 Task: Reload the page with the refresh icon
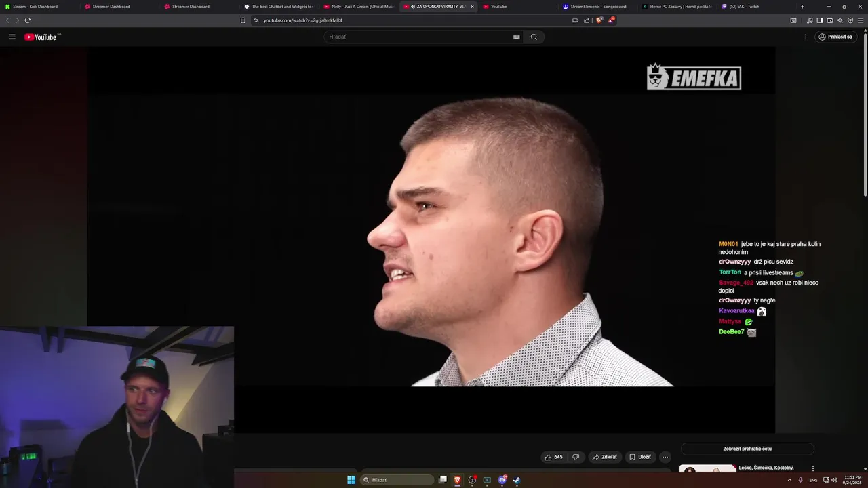[x=28, y=20]
